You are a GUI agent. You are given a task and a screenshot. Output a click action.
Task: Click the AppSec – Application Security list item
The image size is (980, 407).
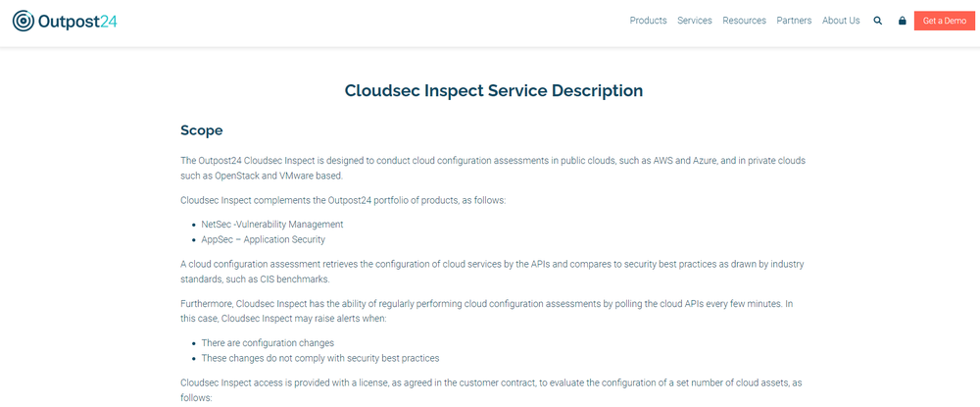click(263, 239)
